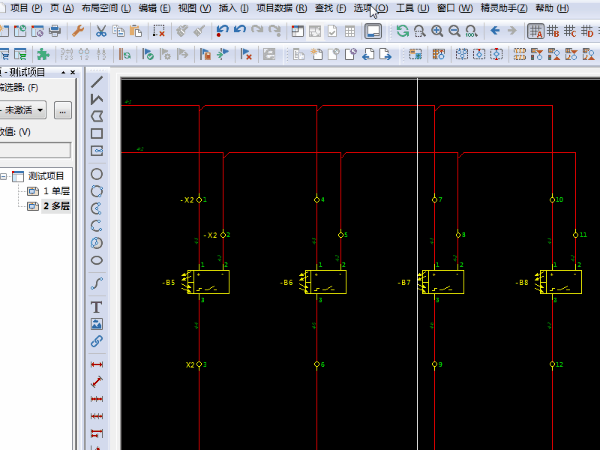Click the Zoom In magnifier icon
The width and height of the screenshot is (600, 450).
[x=437, y=31]
